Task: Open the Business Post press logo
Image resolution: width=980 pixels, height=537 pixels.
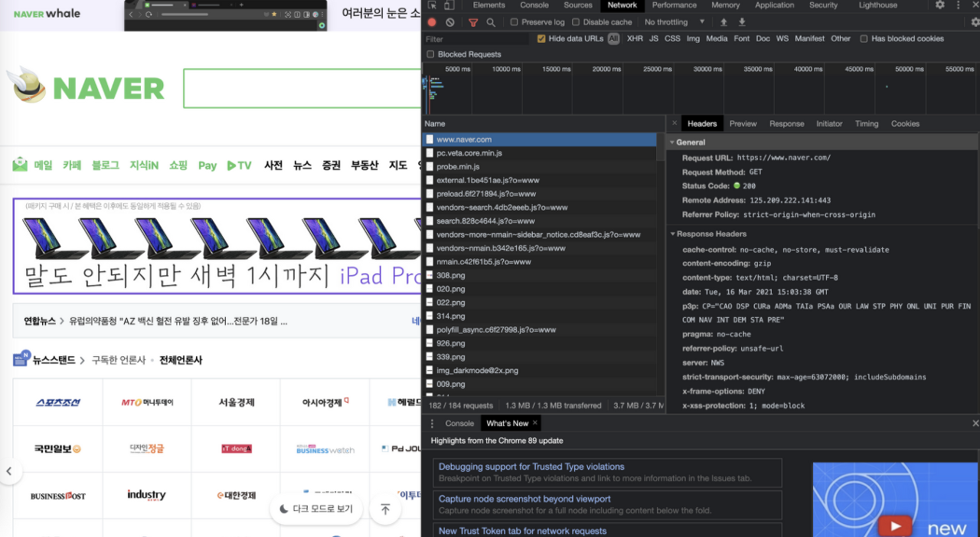Action: (58, 496)
